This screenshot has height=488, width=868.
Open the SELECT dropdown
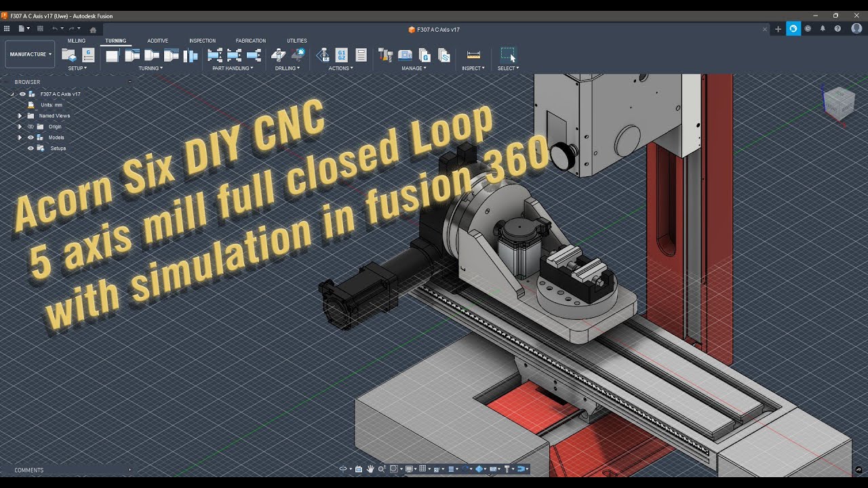(x=508, y=68)
